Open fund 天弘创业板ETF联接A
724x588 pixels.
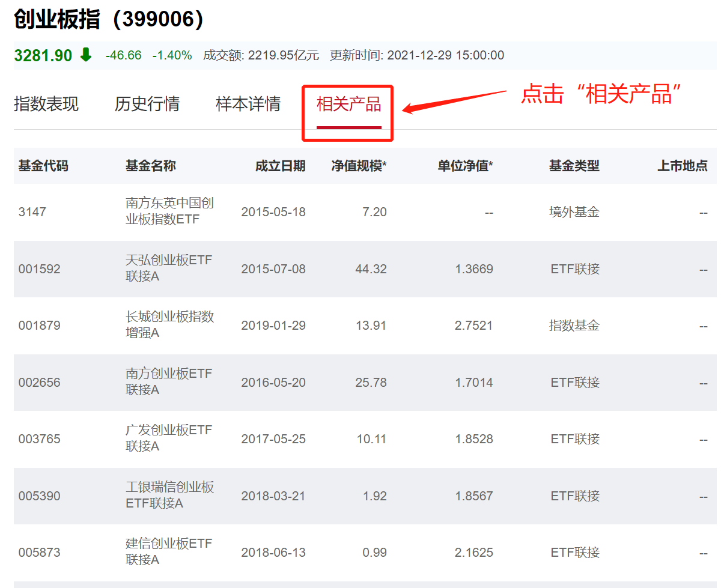(x=169, y=268)
